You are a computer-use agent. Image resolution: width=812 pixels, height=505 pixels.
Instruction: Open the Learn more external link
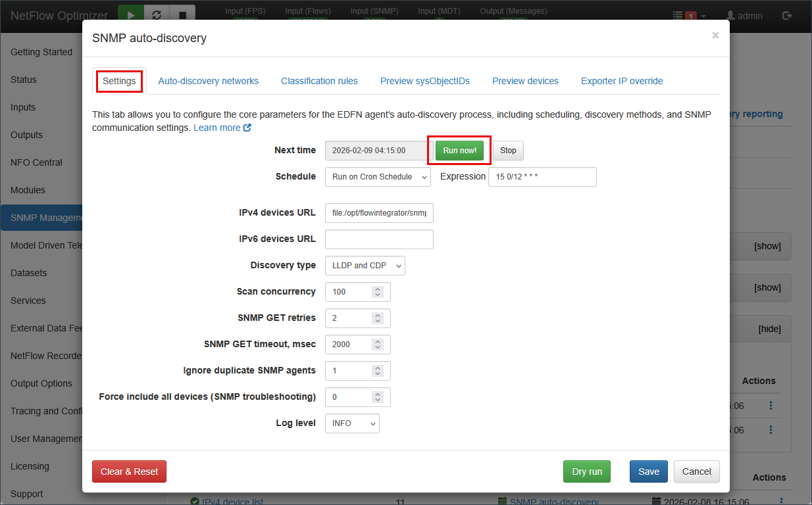coord(222,128)
